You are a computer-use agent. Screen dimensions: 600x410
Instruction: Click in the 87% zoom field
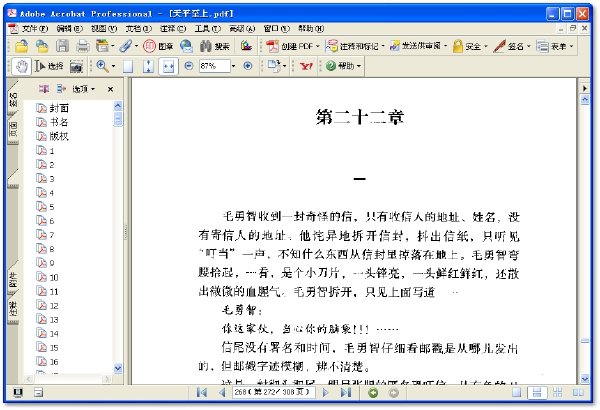coord(214,66)
